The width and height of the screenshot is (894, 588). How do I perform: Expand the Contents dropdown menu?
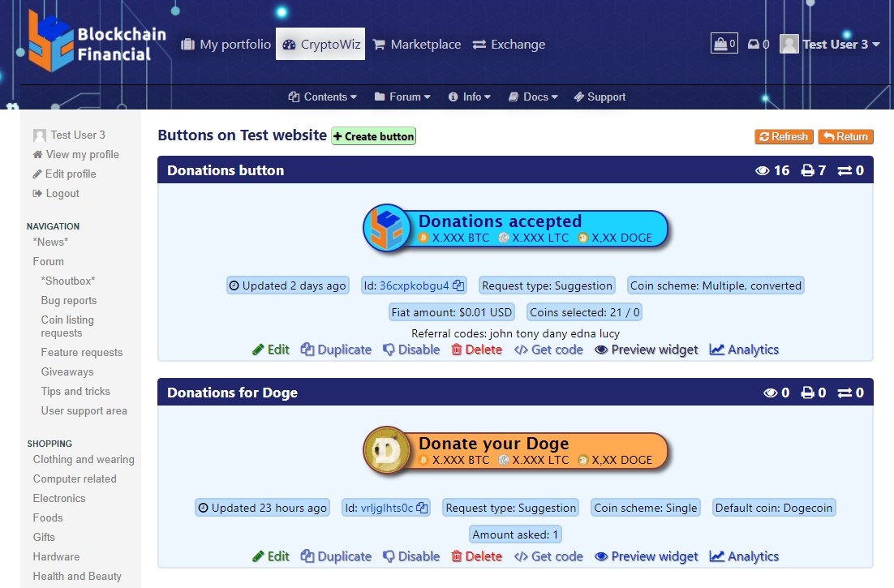322,97
